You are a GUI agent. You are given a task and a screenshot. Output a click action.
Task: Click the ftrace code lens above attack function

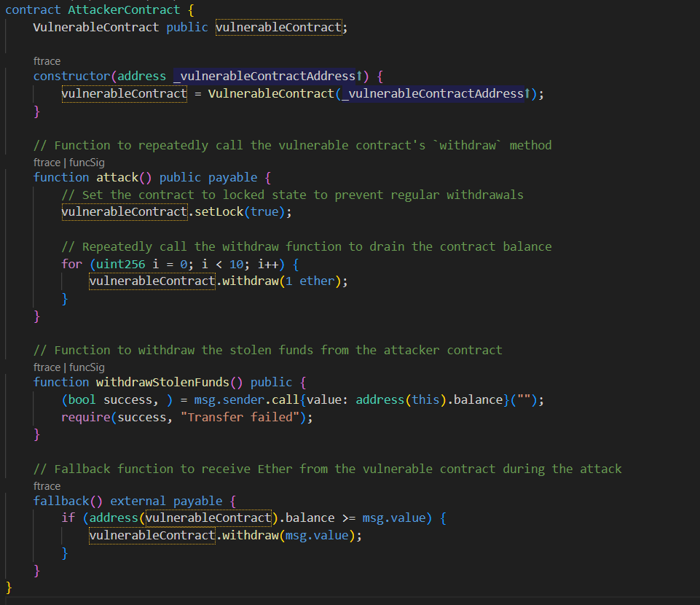pyautogui.click(x=47, y=163)
